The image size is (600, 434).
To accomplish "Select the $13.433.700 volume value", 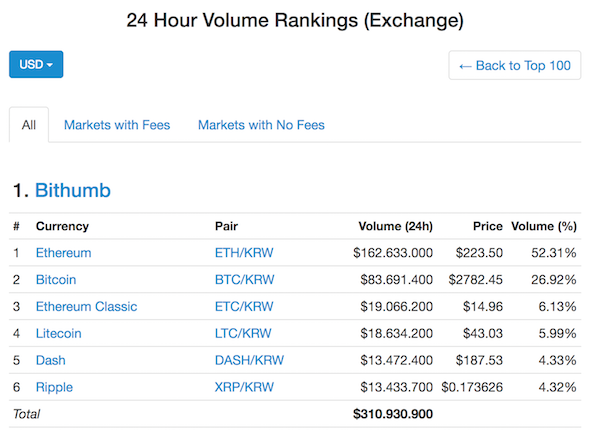I will [x=396, y=387].
